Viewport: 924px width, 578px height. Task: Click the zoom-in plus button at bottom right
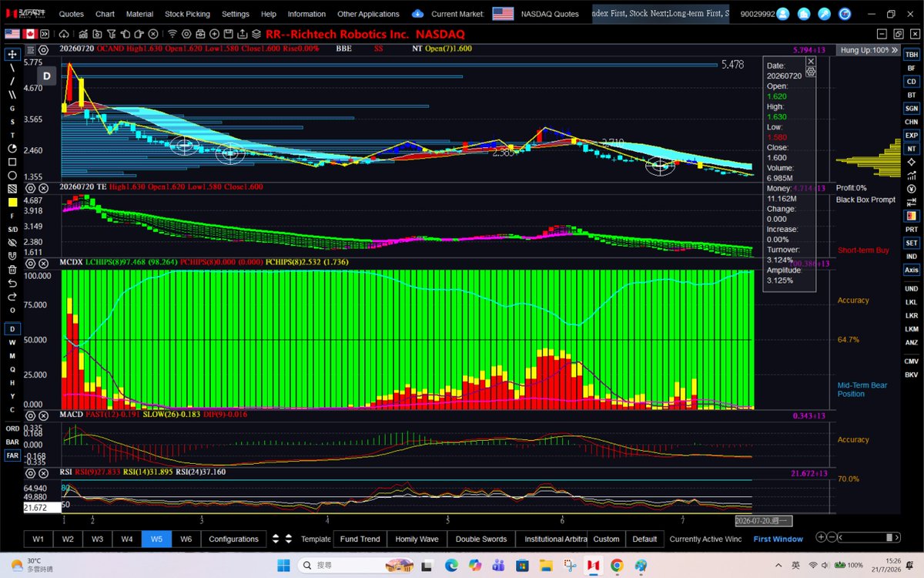coord(822,537)
